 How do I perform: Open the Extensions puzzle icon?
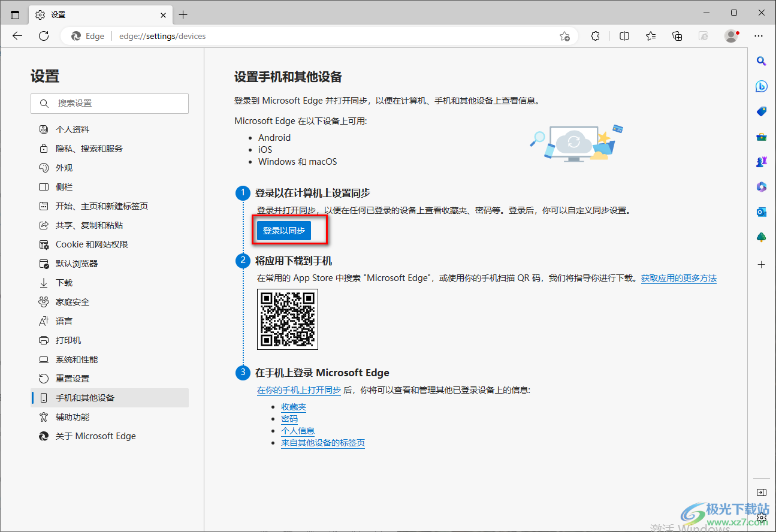click(x=595, y=36)
